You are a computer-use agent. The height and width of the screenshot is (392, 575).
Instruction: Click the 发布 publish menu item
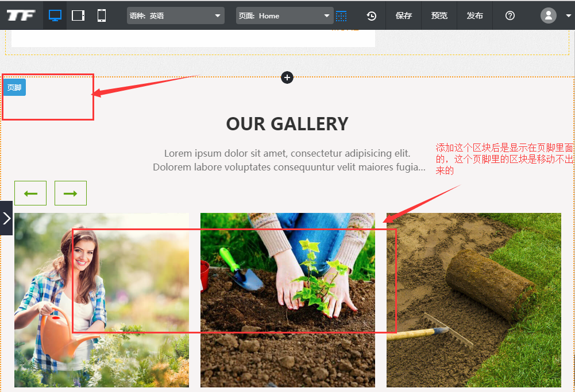click(475, 15)
